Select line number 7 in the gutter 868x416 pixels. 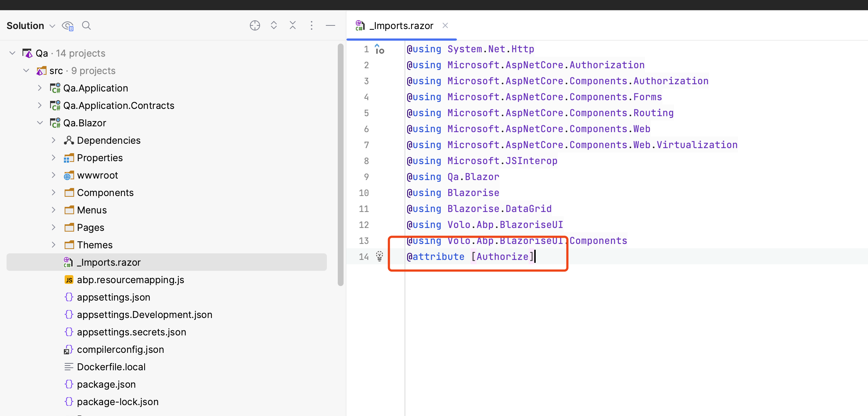pos(366,145)
